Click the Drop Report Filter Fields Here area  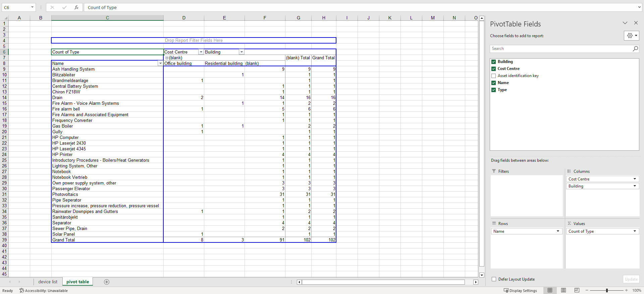point(194,41)
